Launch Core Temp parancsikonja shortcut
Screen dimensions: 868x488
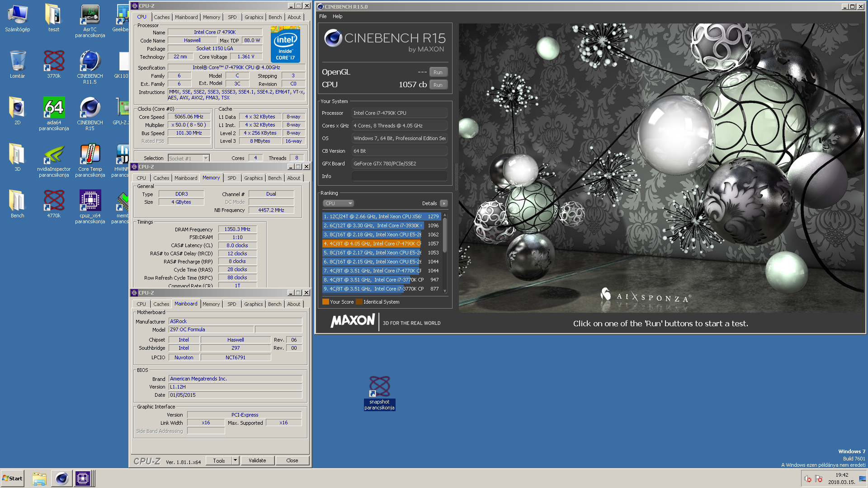click(90, 161)
